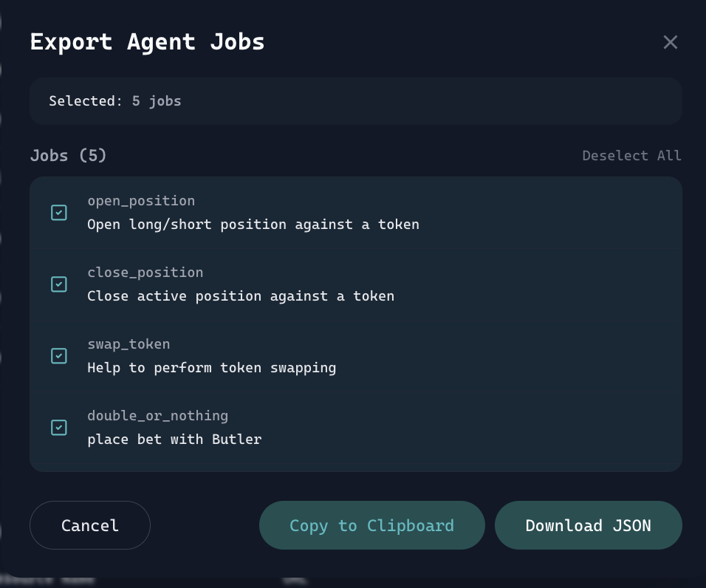Click the 'Selected: 5 jobs' summary bar
Screen dimensions: 706x588
click(x=355, y=101)
